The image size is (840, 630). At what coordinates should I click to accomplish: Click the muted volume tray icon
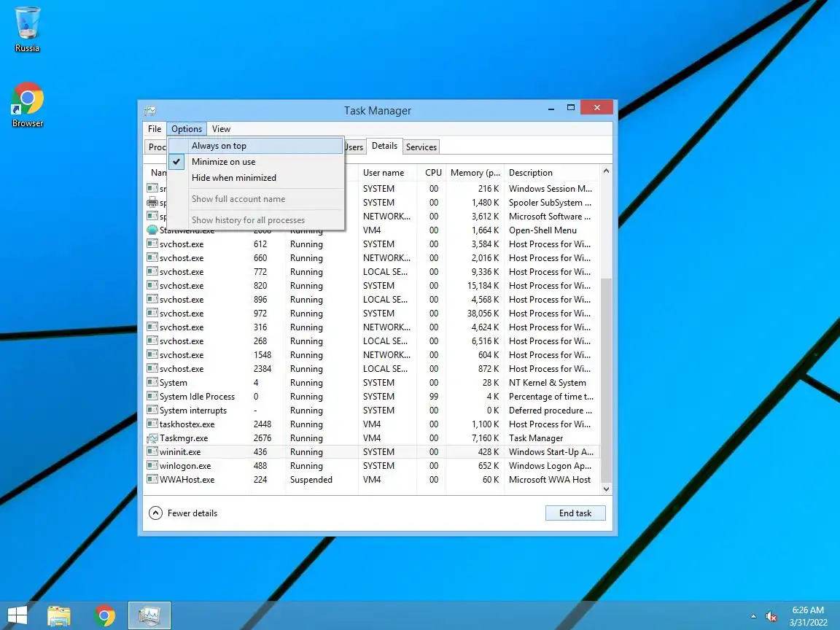coord(771,617)
